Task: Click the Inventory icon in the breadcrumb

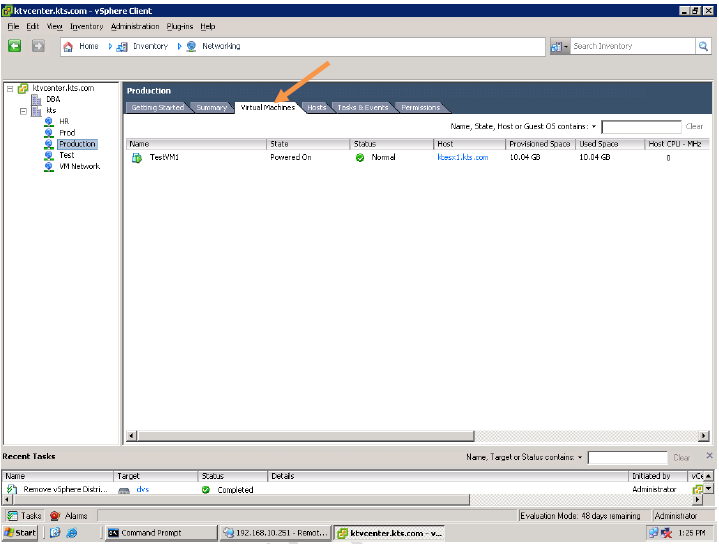Action: tap(122, 46)
